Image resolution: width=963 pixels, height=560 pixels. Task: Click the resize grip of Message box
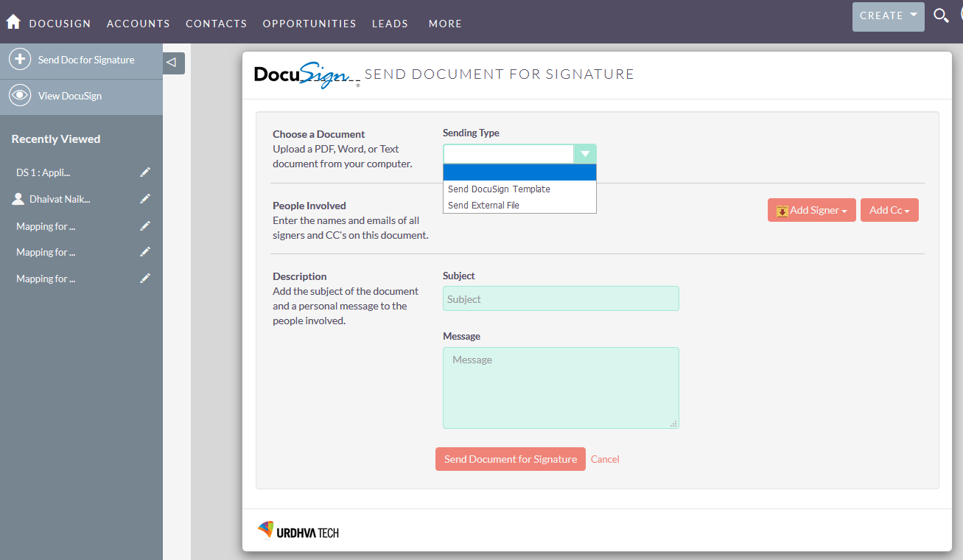coord(673,424)
